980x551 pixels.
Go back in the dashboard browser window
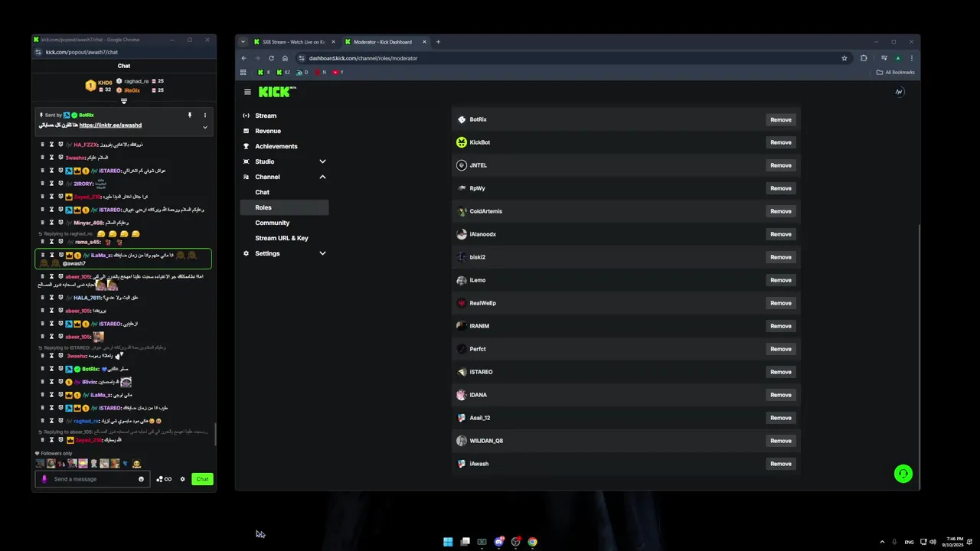tap(244, 58)
